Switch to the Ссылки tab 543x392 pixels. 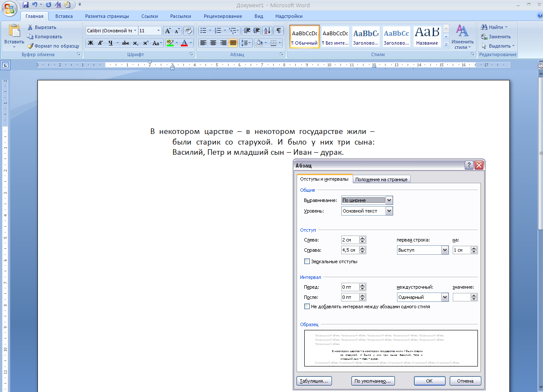pyautogui.click(x=149, y=16)
